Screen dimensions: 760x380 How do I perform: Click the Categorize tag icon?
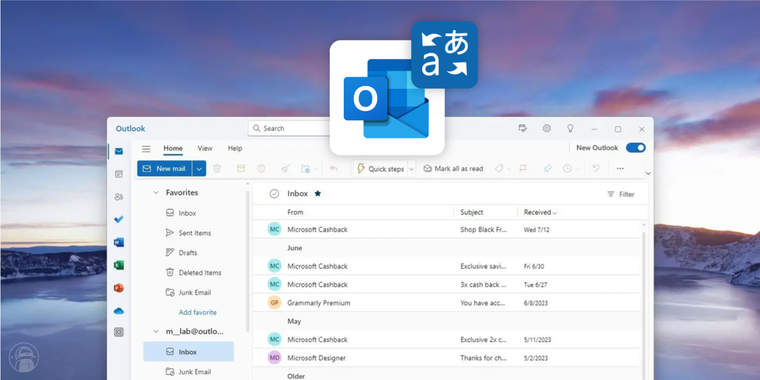click(x=499, y=169)
